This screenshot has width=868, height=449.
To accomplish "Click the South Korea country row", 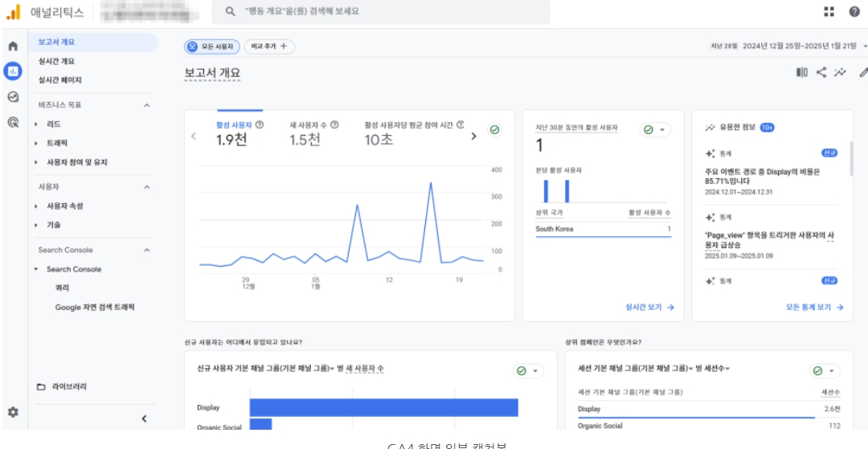I will tap(604, 229).
